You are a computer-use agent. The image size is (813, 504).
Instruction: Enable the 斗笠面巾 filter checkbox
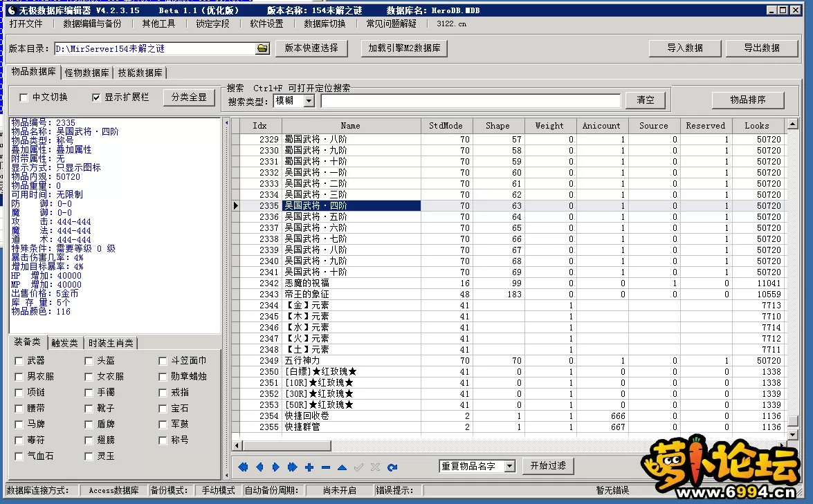(163, 361)
